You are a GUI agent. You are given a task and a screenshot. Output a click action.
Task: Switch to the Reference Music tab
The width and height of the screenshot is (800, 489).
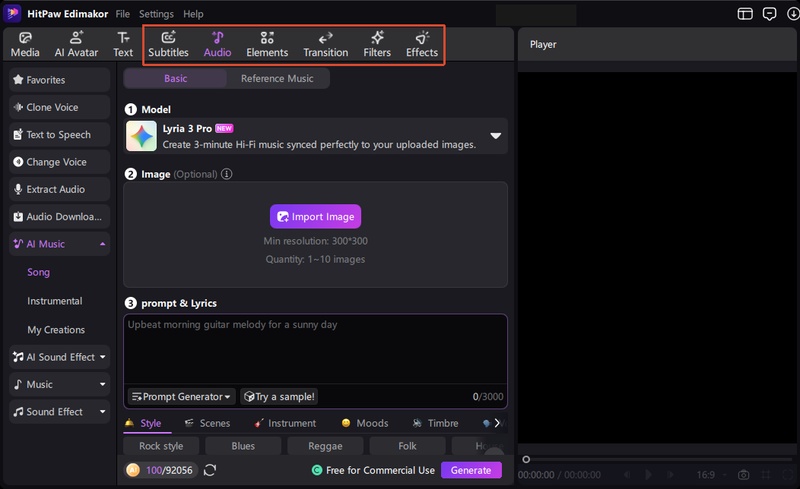[x=277, y=79]
